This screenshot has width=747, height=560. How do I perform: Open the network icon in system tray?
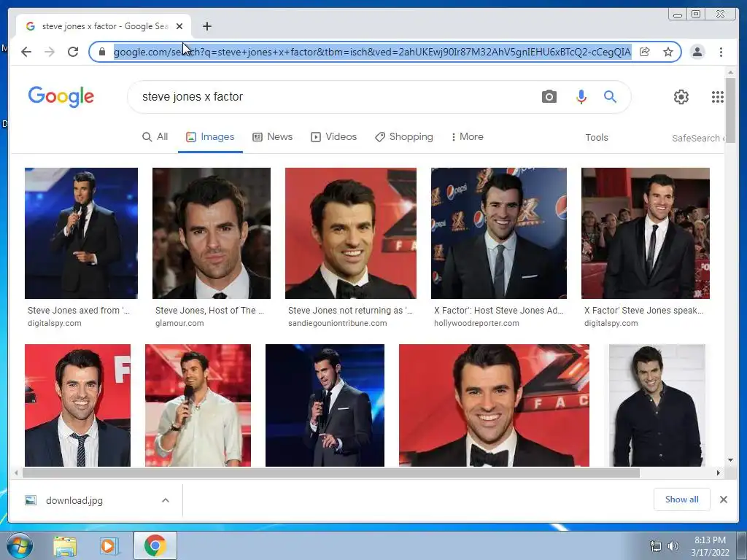656,547
